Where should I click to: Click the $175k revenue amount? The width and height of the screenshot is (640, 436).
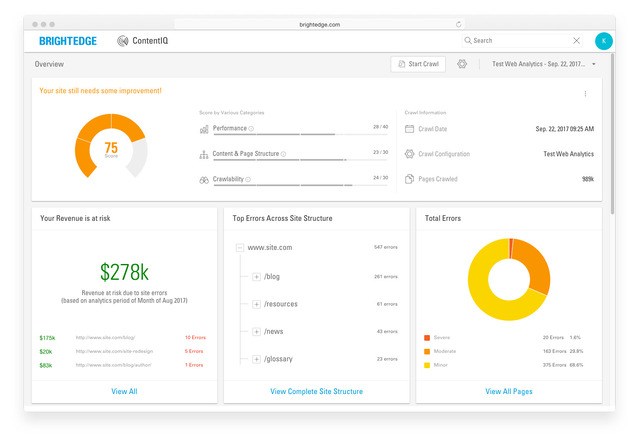pos(47,338)
